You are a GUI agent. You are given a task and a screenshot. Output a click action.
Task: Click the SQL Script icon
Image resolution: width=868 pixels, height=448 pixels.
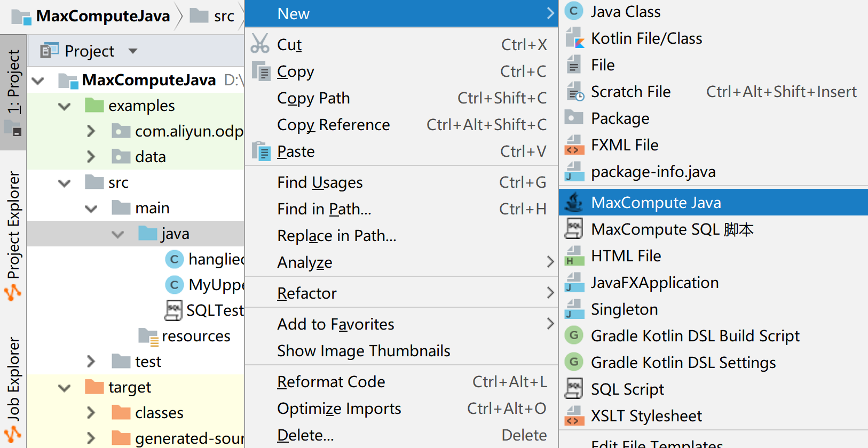click(x=574, y=389)
